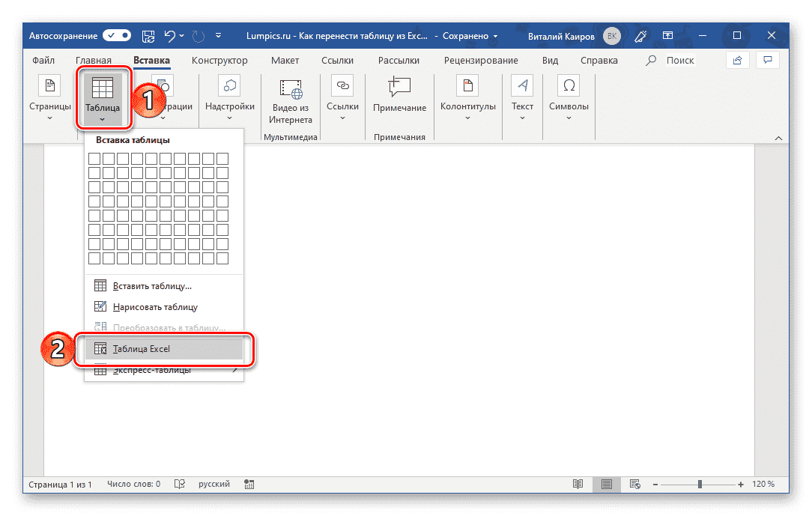Image resolution: width=812 pixels, height=516 pixels.
Task: Select the Web Layout view icon
Action: [x=634, y=484]
